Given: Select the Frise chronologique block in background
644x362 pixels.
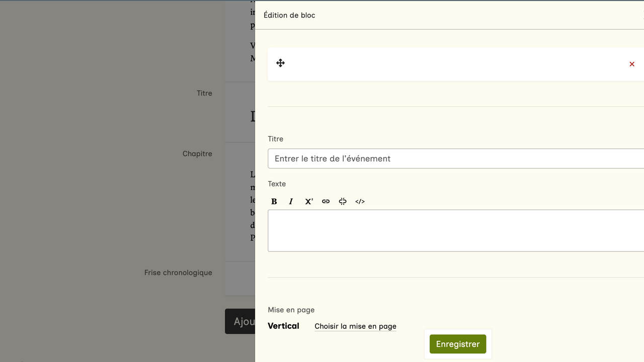Looking at the screenshot, I should click(178, 273).
